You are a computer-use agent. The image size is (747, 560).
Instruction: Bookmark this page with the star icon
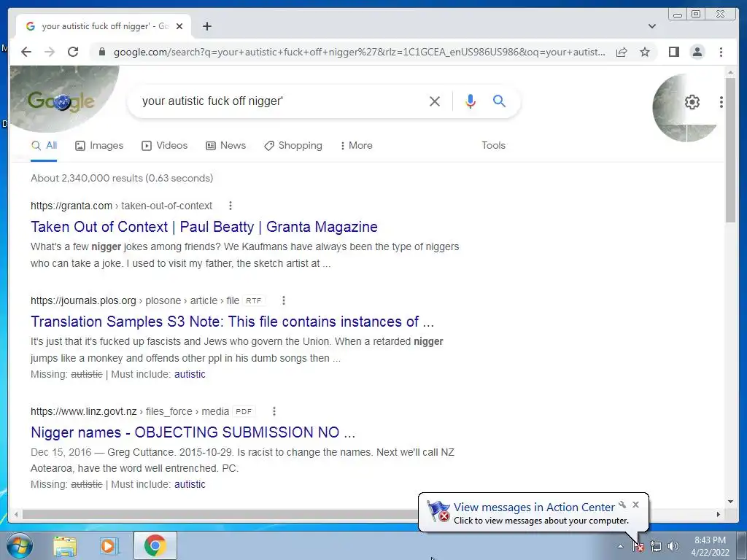pyautogui.click(x=645, y=52)
